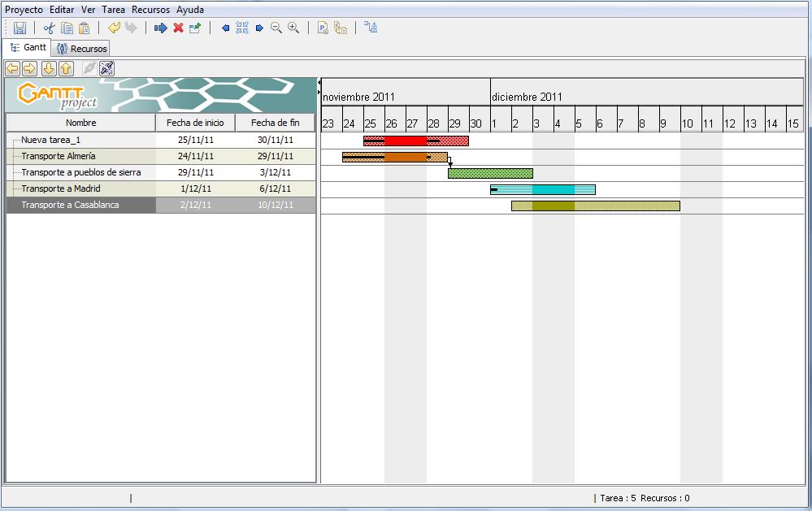Image resolution: width=812 pixels, height=511 pixels.
Task: Click the Tarea : 5 status bar entry
Action: pyautogui.click(x=618, y=498)
